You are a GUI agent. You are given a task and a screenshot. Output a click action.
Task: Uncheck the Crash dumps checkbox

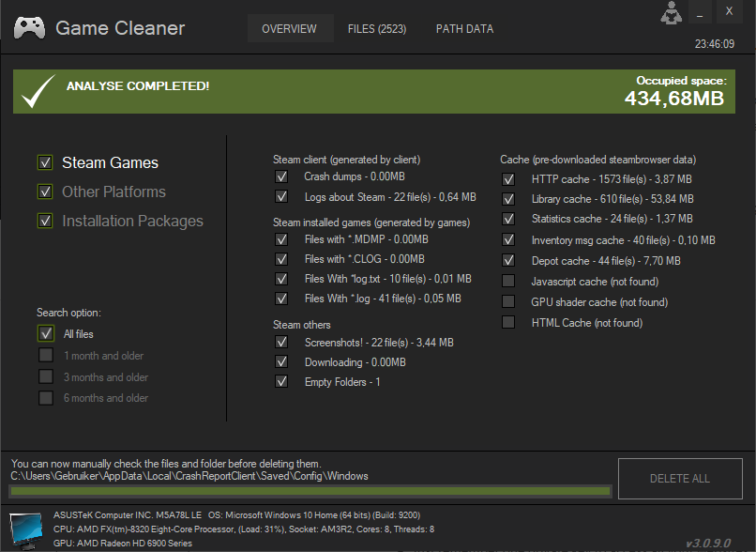[281, 176]
